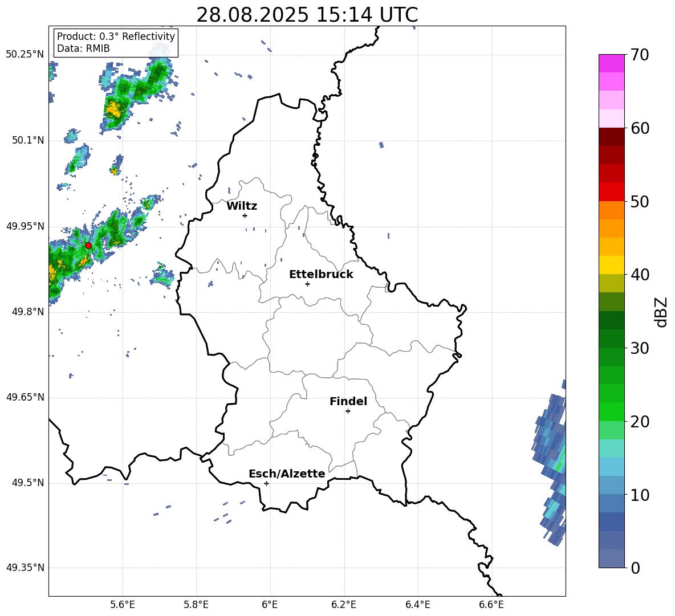Click the colorbar value 40
The height and width of the screenshot is (616, 675).
click(x=640, y=275)
